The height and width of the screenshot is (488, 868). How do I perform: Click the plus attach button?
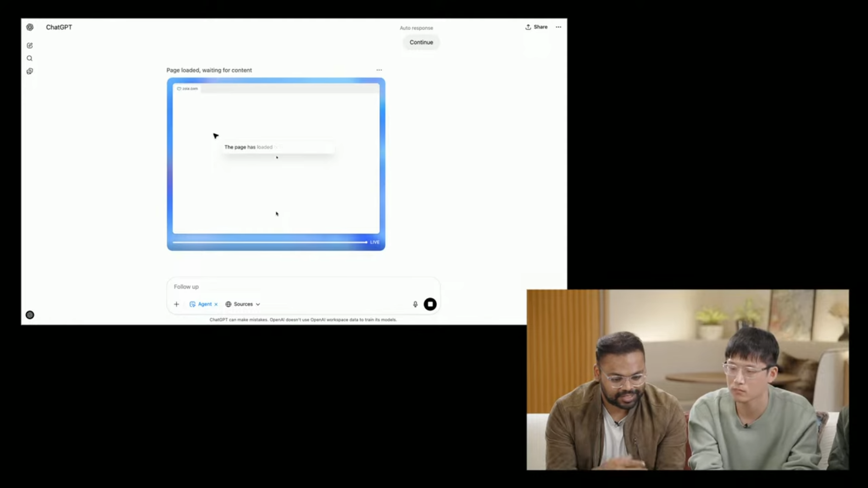[x=177, y=304]
